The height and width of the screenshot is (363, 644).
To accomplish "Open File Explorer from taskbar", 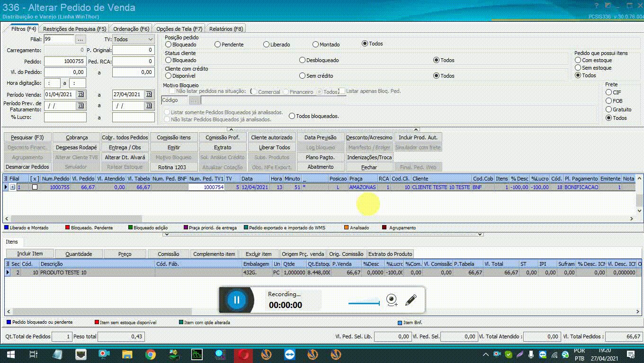I will (x=127, y=354).
